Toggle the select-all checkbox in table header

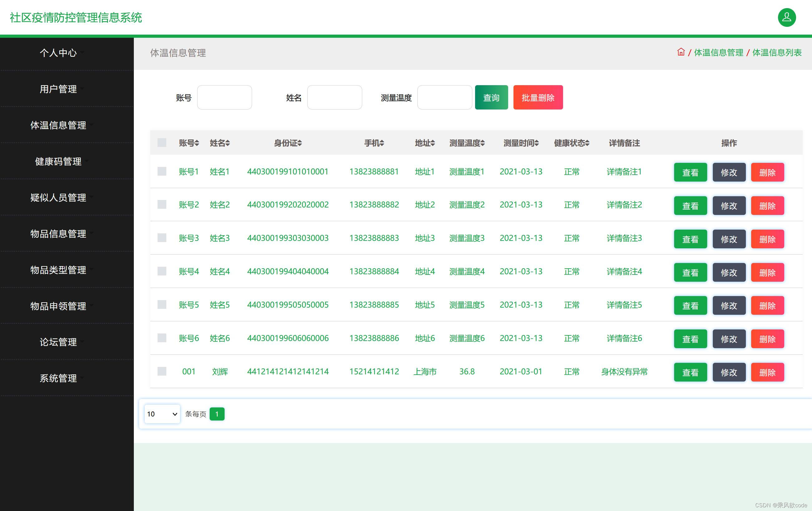tap(162, 143)
